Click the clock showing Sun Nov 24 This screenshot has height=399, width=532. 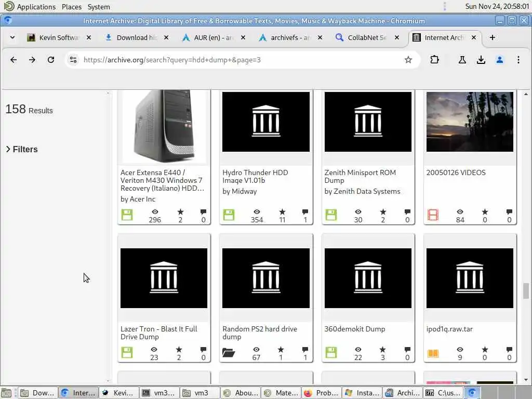[x=497, y=6]
